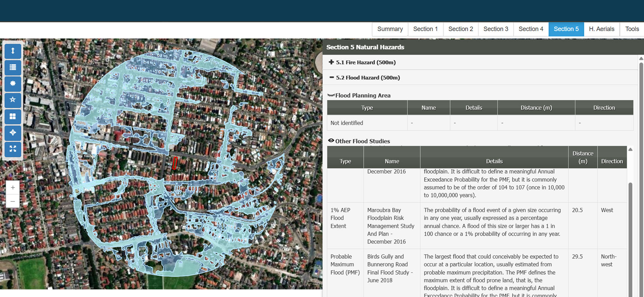Click the right panel vertical scrollbar thumb
The image size is (644, 297).
tap(641, 178)
